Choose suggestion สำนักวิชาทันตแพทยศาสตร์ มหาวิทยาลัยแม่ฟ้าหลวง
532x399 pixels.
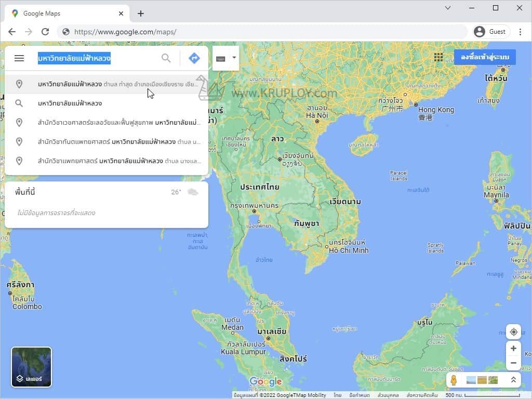point(107,141)
